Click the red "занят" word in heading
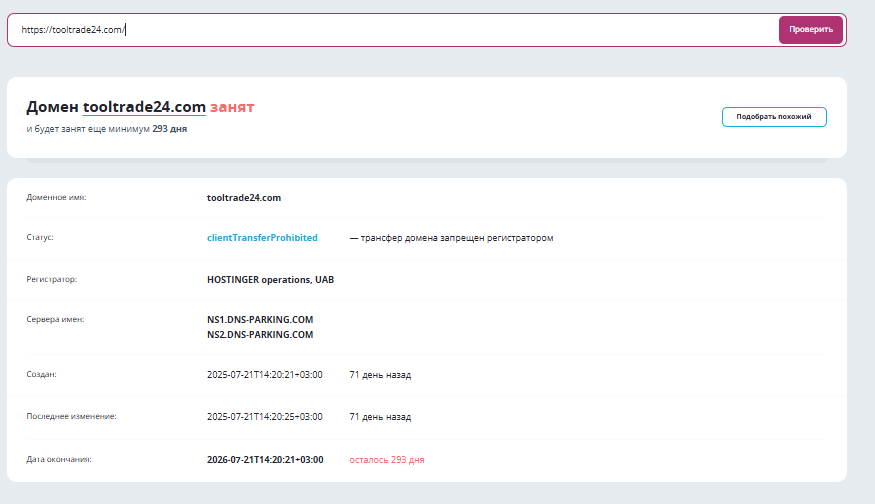The image size is (875, 504). coord(232,107)
